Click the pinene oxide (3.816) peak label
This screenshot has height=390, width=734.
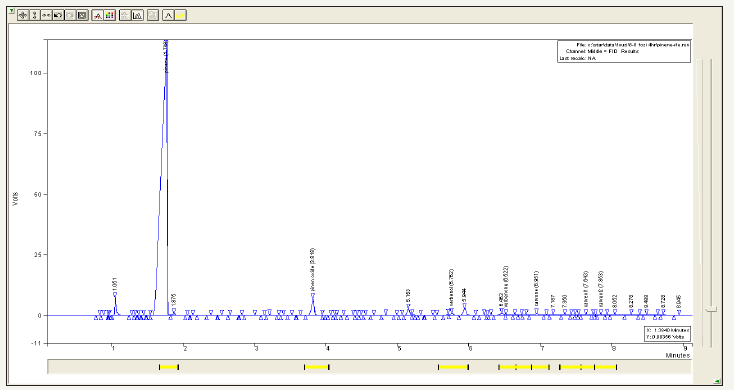point(313,270)
